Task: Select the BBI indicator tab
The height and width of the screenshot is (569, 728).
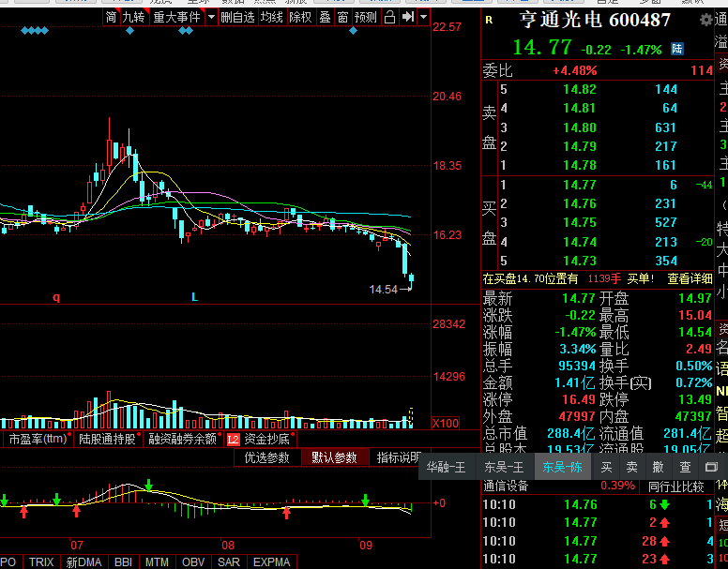Action: point(124,562)
